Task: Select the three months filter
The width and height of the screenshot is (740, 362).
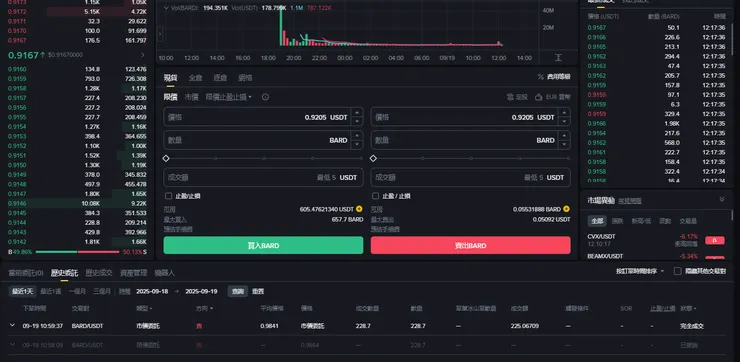Action: click(102, 291)
